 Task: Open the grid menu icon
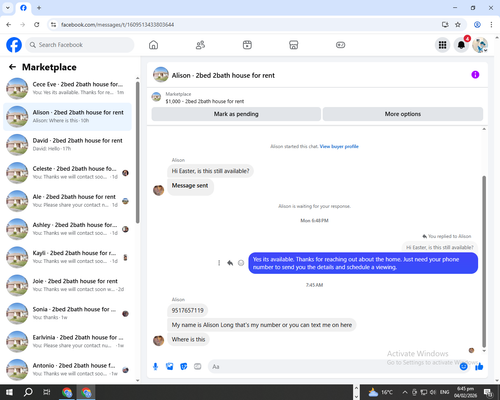pyautogui.click(x=442, y=45)
